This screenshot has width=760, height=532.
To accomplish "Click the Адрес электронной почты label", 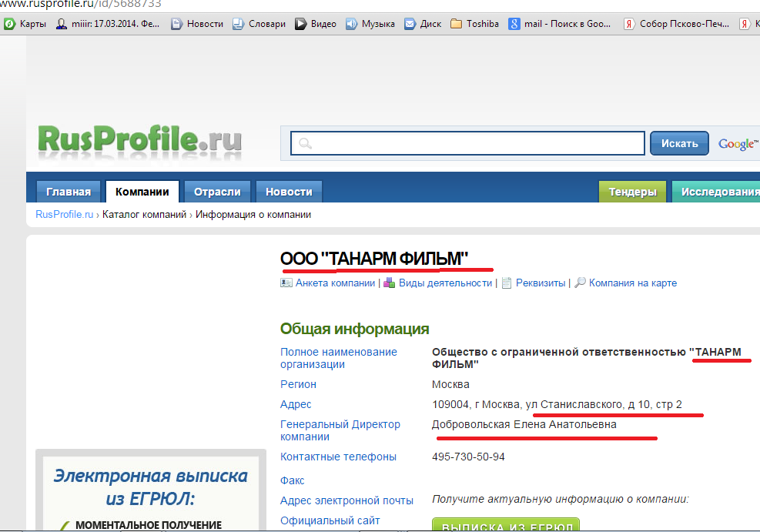I will [x=347, y=500].
